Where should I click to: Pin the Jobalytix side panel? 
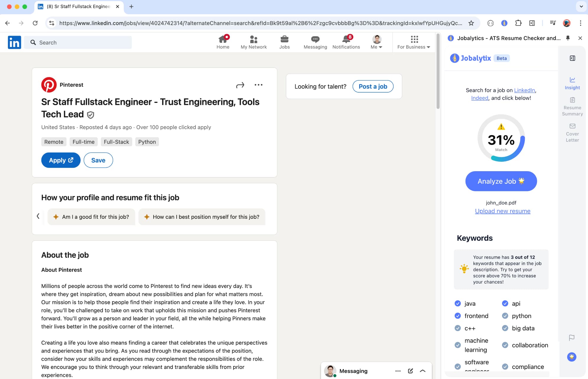click(568, 38)
